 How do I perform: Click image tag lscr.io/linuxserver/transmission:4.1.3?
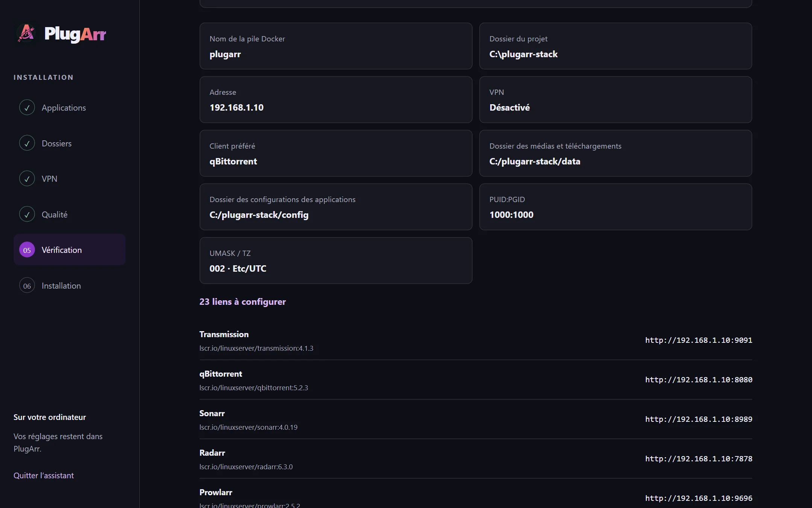(256, 348)
